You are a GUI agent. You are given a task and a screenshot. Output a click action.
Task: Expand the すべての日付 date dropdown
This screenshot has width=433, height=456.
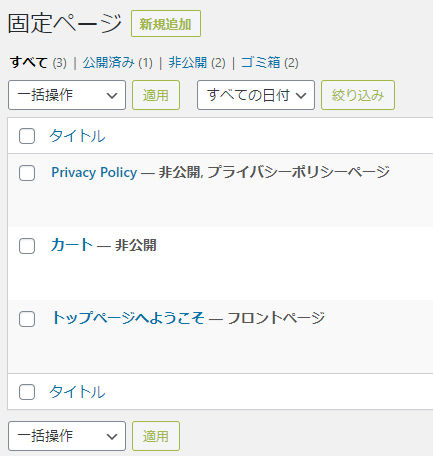[256, 95]
